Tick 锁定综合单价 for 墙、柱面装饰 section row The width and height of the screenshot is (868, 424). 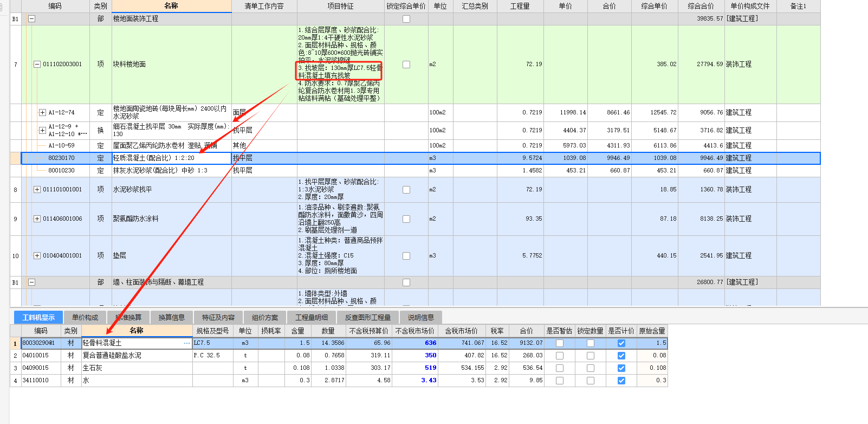(406, 282)
